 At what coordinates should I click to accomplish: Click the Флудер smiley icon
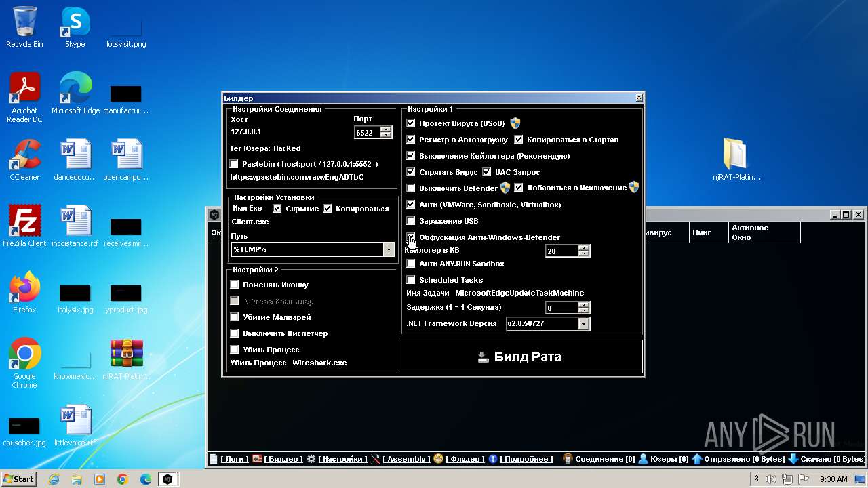pos(439,459)
